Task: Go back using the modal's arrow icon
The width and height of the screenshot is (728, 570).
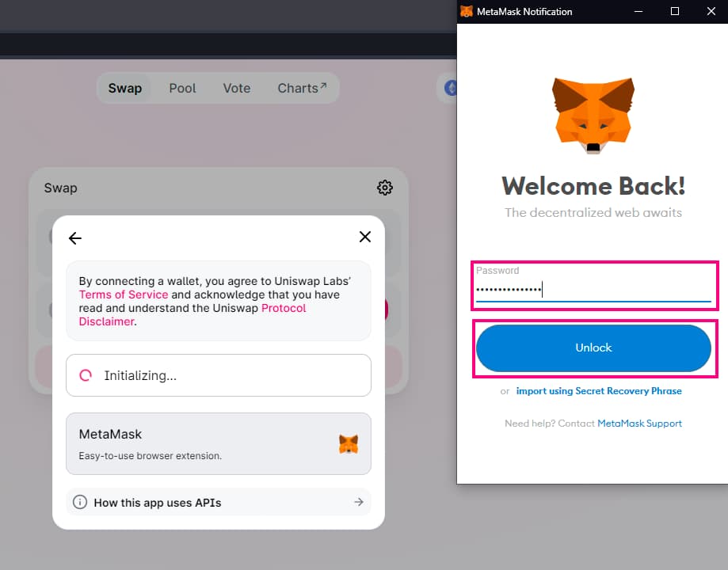Action: pos(75,238)
